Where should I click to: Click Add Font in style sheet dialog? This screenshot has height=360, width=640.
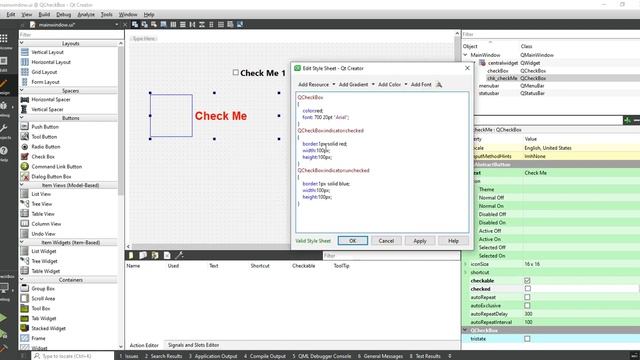coord(421,84)
